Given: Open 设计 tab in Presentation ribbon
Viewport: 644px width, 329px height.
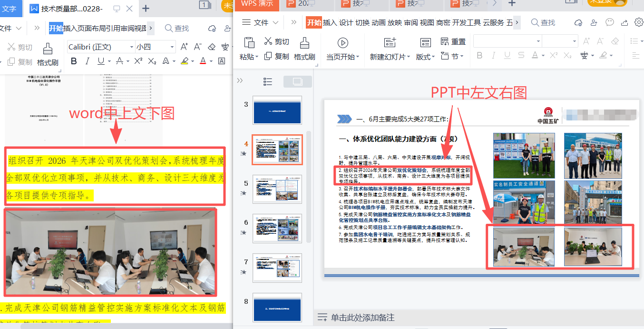Looking at the screenshot, I should tap(346, 22).
